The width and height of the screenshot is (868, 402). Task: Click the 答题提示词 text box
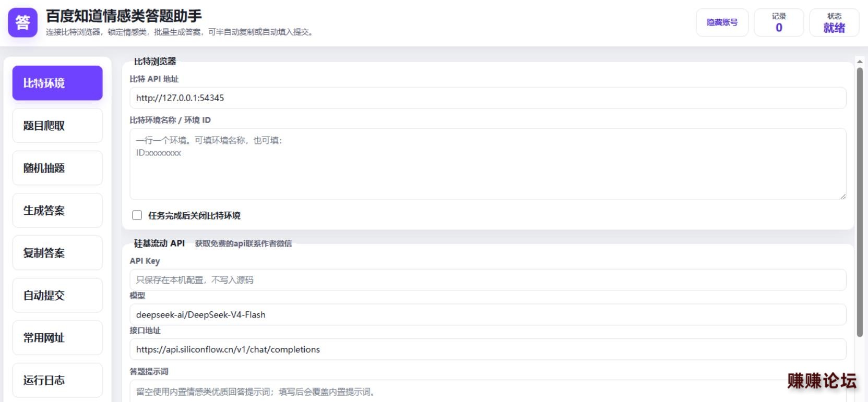pyautogui.click(x=487, y=391)
